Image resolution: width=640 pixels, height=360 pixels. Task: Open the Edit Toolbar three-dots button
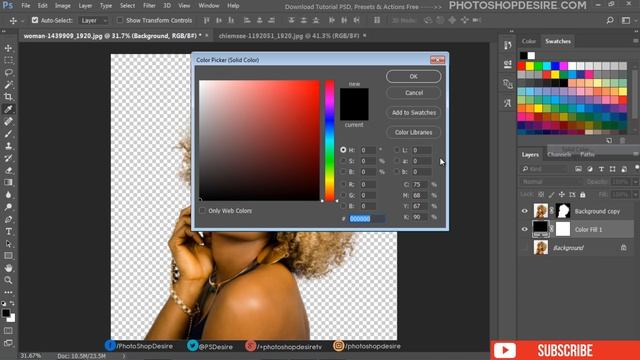pos(8,292)
